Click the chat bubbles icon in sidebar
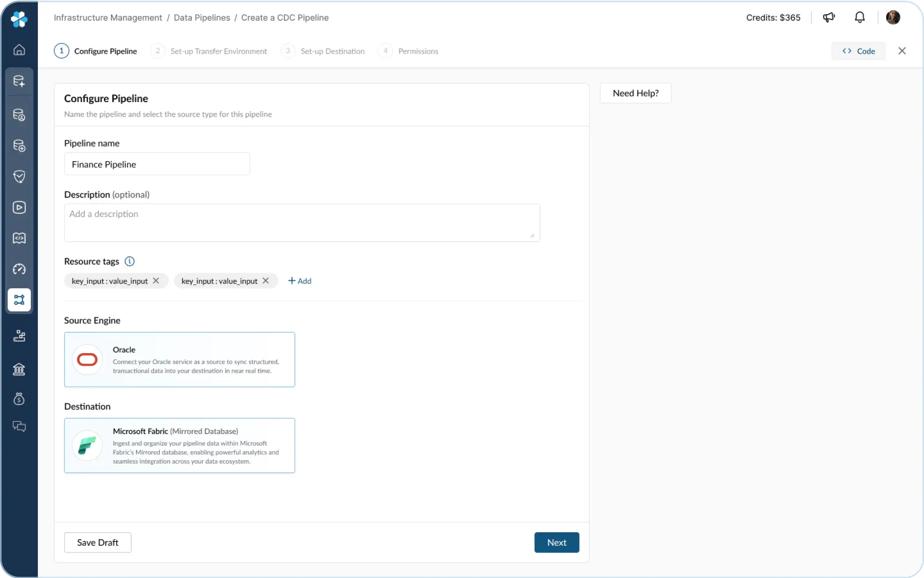924x578 pixels. pyautogui.click(x=19, y=426)
